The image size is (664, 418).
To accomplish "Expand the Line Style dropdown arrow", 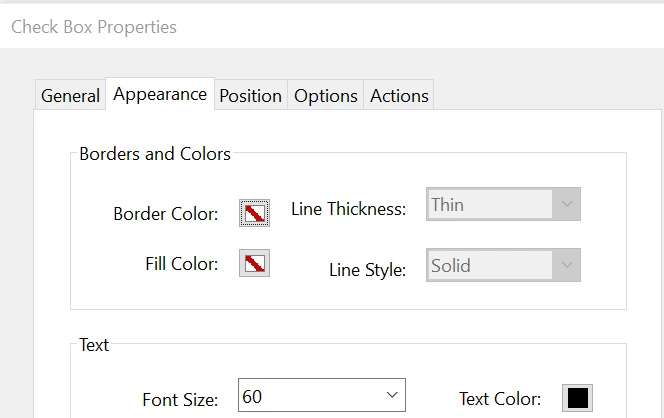I will tap(567, 266).
